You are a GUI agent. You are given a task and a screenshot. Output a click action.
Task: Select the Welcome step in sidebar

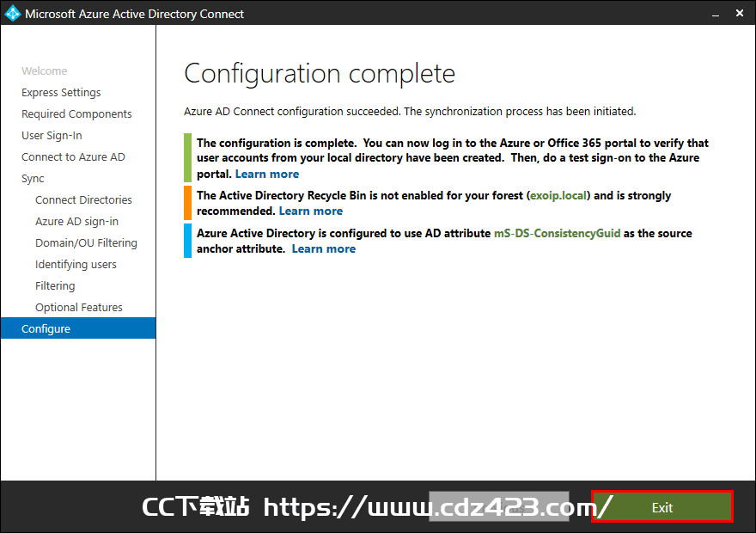[45, 70]
